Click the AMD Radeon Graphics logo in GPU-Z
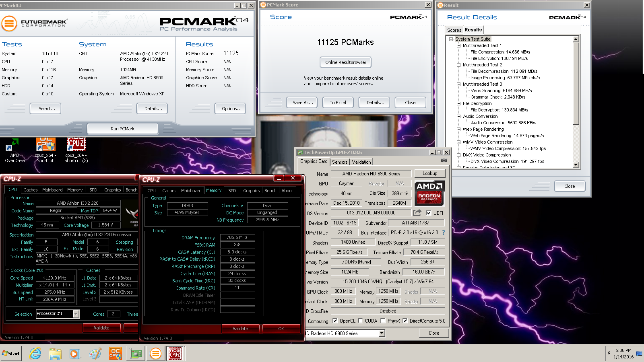 point(429,193)
